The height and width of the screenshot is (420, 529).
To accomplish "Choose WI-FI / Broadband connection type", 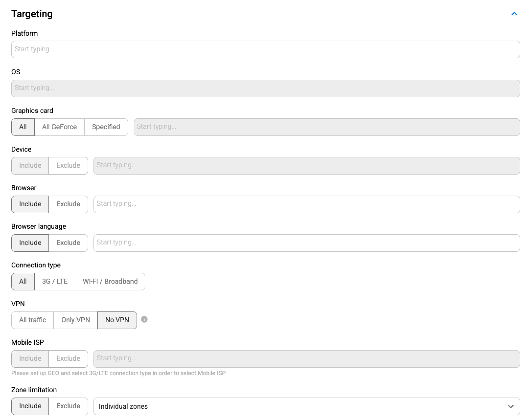I will coord(110,281).
